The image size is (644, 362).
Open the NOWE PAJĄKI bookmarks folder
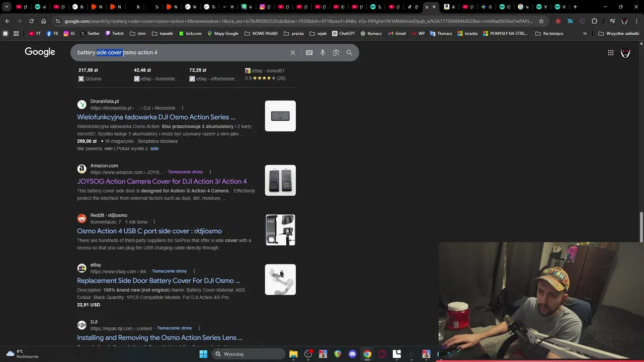pos(261,33)
